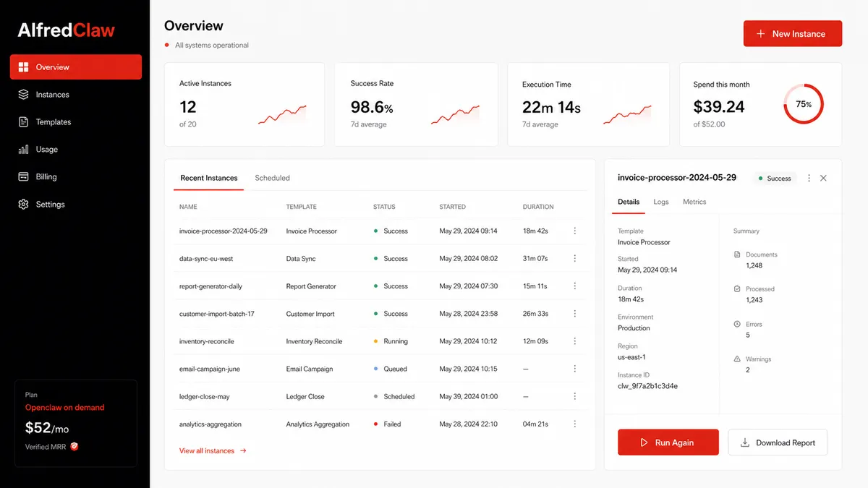Click the Settings gear icon
Viewport: 868px width, 488px height.
pos(23,205)
